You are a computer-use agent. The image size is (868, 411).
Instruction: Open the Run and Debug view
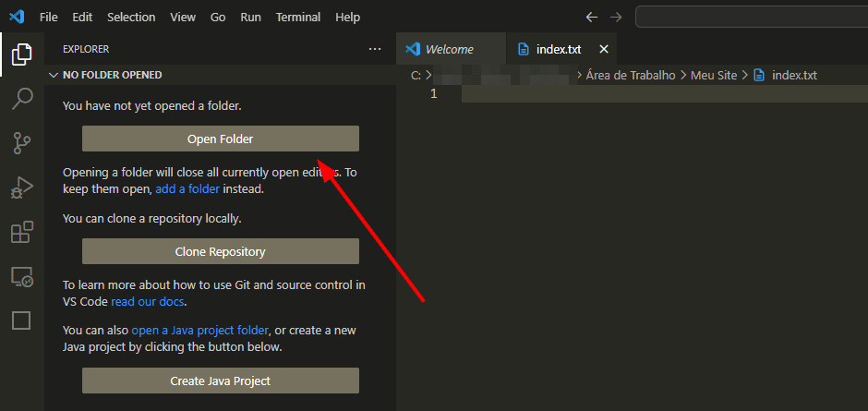point(21,187)
